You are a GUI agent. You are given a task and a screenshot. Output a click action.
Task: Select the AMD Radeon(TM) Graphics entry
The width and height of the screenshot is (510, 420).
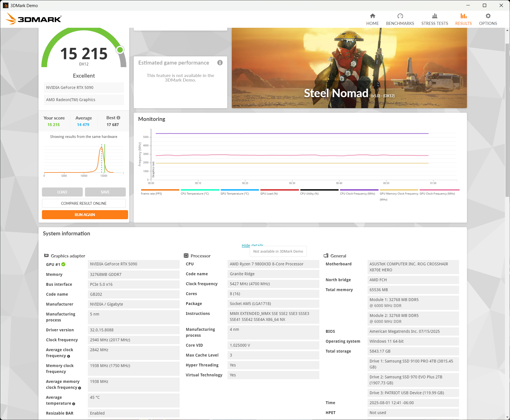tap(84, 100)
